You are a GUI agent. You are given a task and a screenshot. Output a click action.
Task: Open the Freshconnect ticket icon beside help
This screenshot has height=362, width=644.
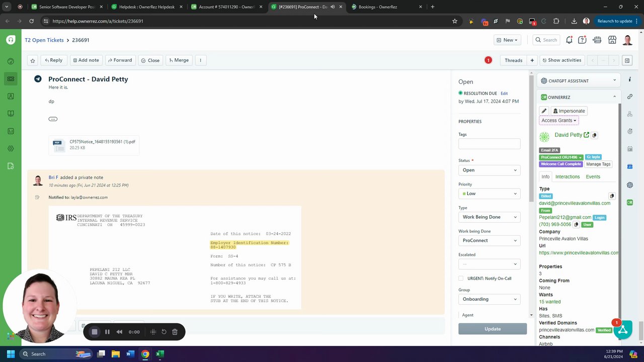click(597, 40)
